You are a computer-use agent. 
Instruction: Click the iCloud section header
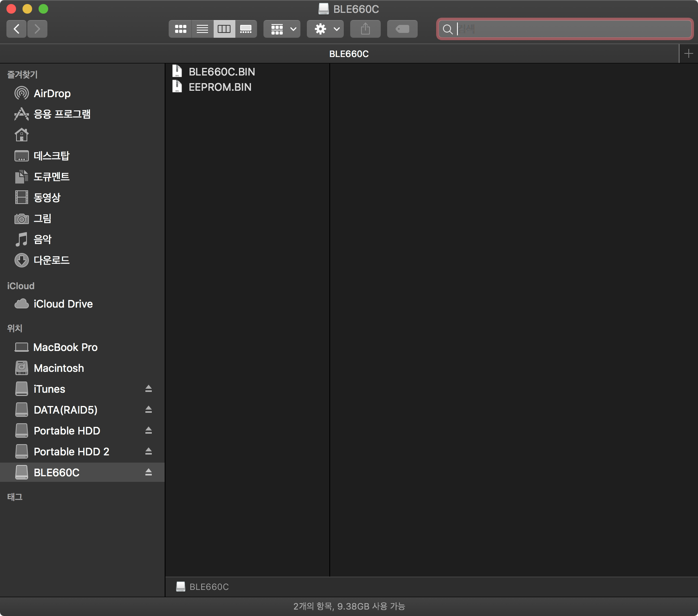(x=21, y=286)
